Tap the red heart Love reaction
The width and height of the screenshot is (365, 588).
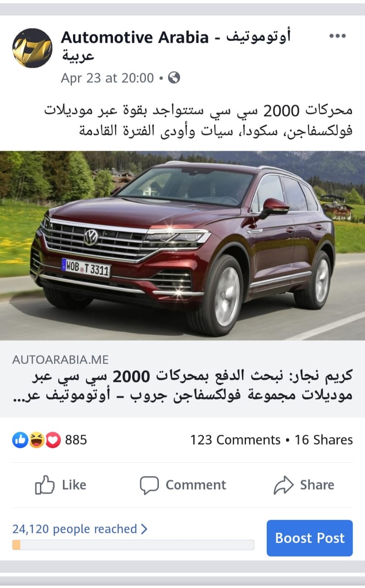[x=53, y=440]
